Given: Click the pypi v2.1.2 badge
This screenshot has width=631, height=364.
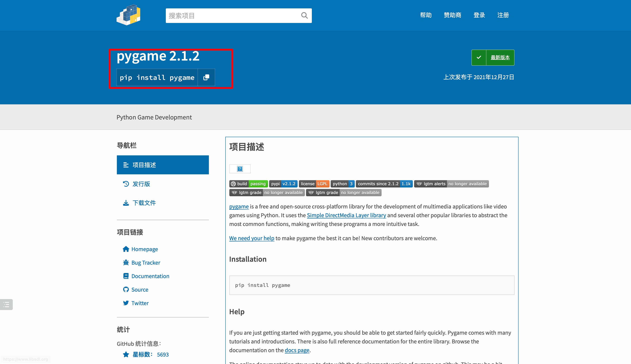Looking at the screenshot, I should (x=283, y=184).
